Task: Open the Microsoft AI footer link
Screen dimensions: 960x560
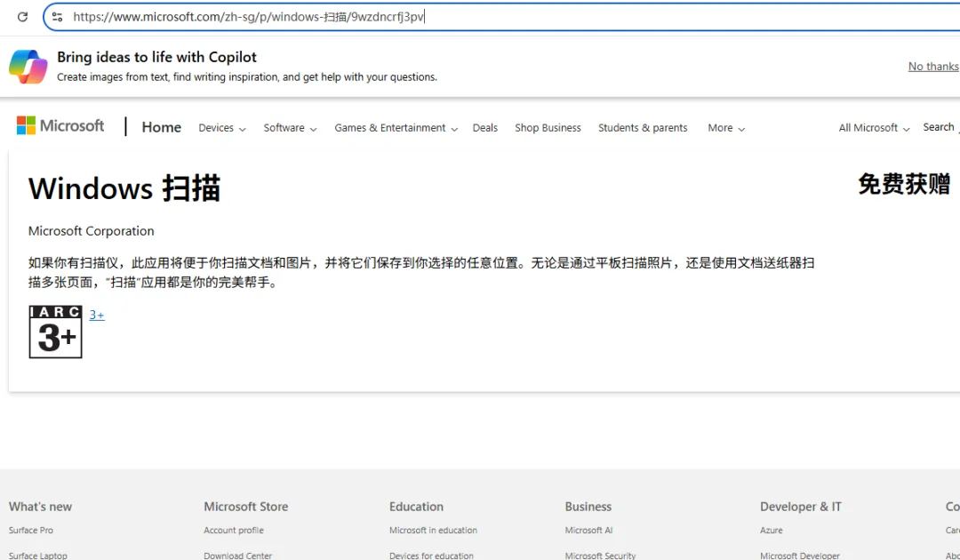Action: [589, 530]
